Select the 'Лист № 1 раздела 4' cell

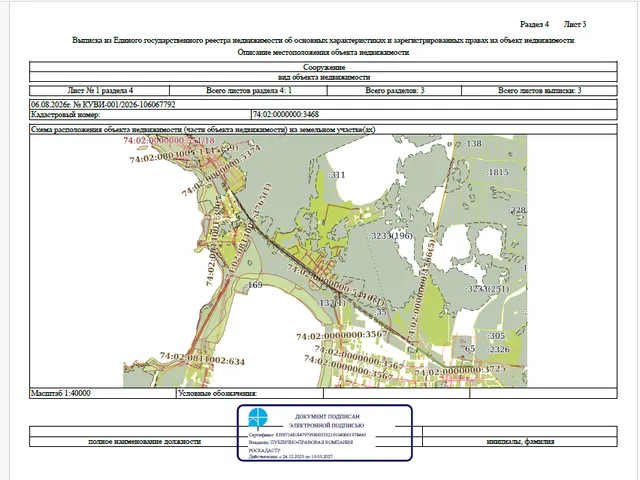tap(100, 91)
